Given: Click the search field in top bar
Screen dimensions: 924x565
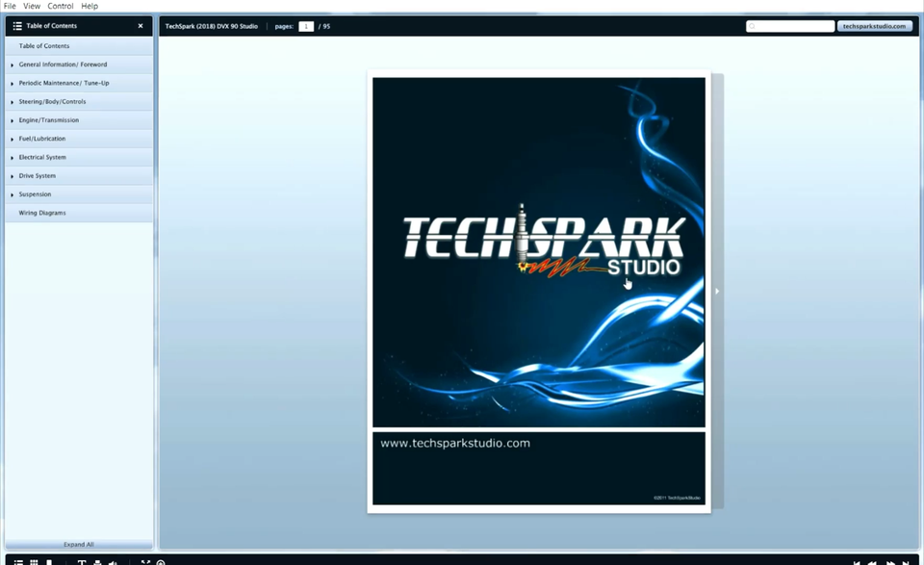Looking at the screenshot, I should (x=790, y=27).
